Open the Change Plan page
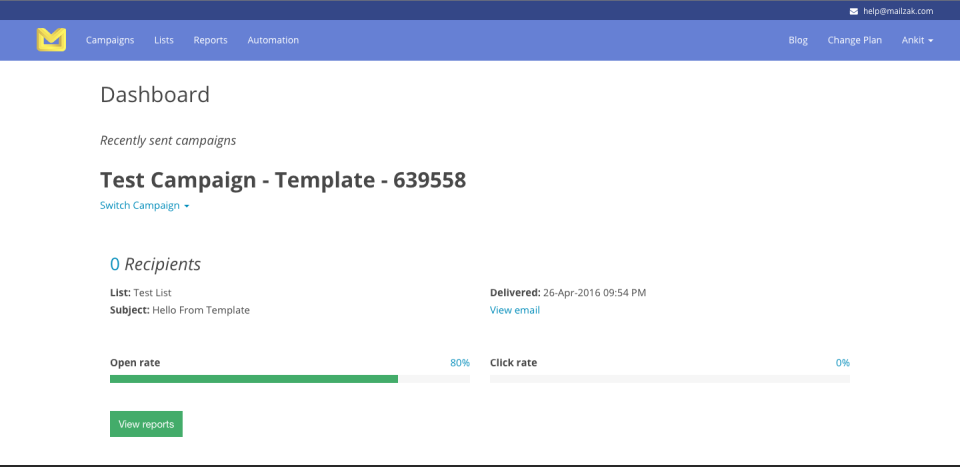 click(855, 40)
